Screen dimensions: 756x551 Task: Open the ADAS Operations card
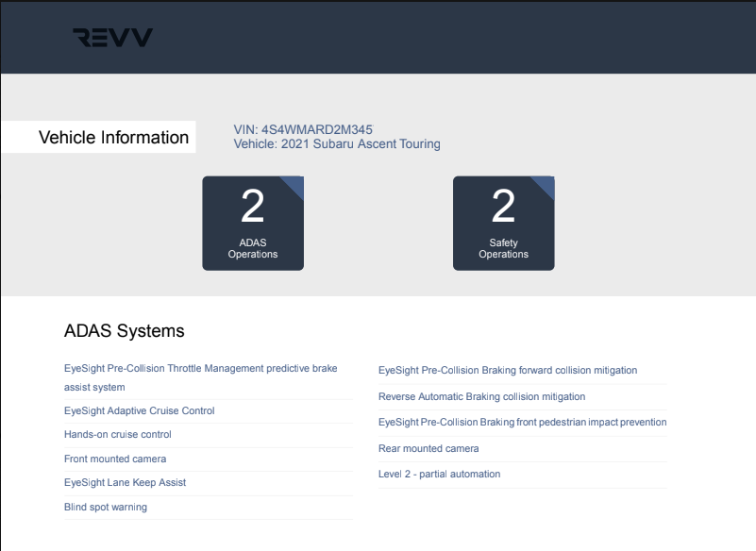[253, 224]
